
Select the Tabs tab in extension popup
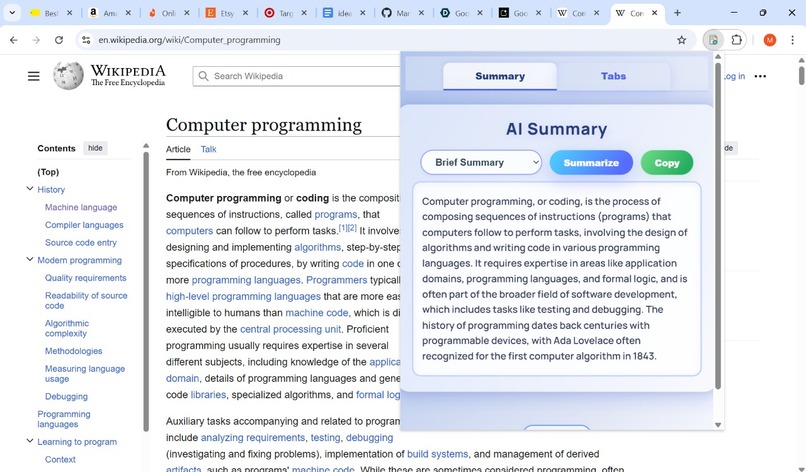tap(613, 76)
